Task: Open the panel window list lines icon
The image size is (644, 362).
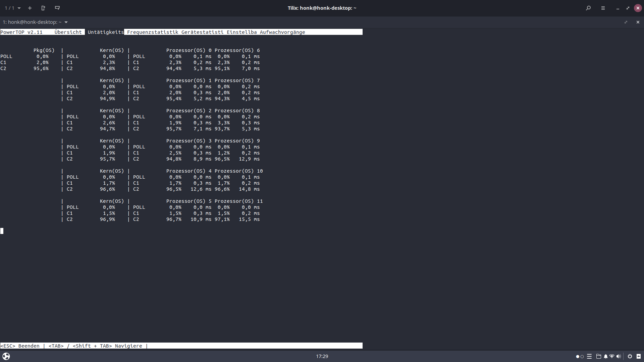Action: coord(589,356)
